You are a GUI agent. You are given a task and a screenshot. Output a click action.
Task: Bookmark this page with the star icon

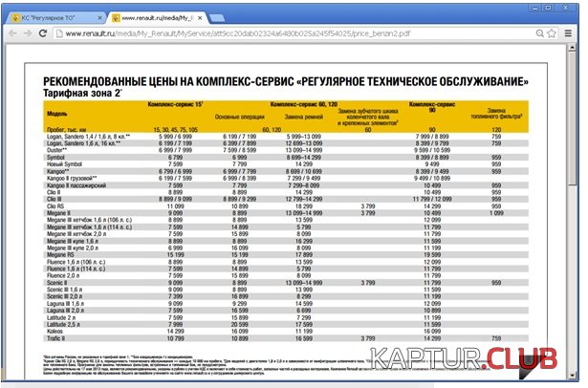[552, 33]
